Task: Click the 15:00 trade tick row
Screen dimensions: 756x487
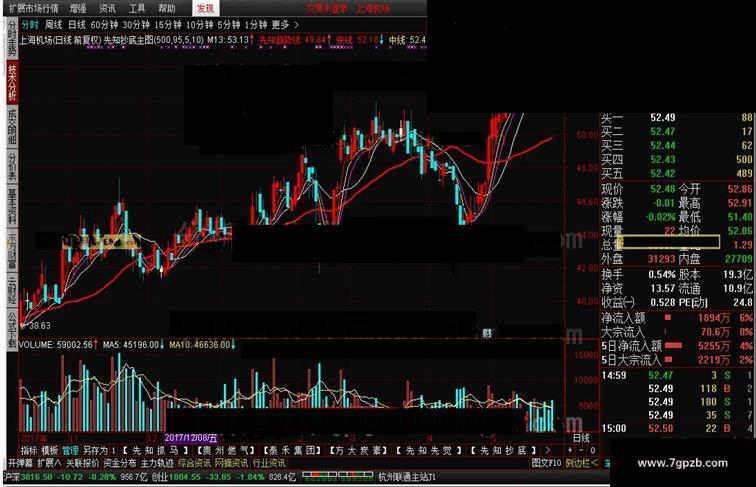Action: tap(677, 428)
